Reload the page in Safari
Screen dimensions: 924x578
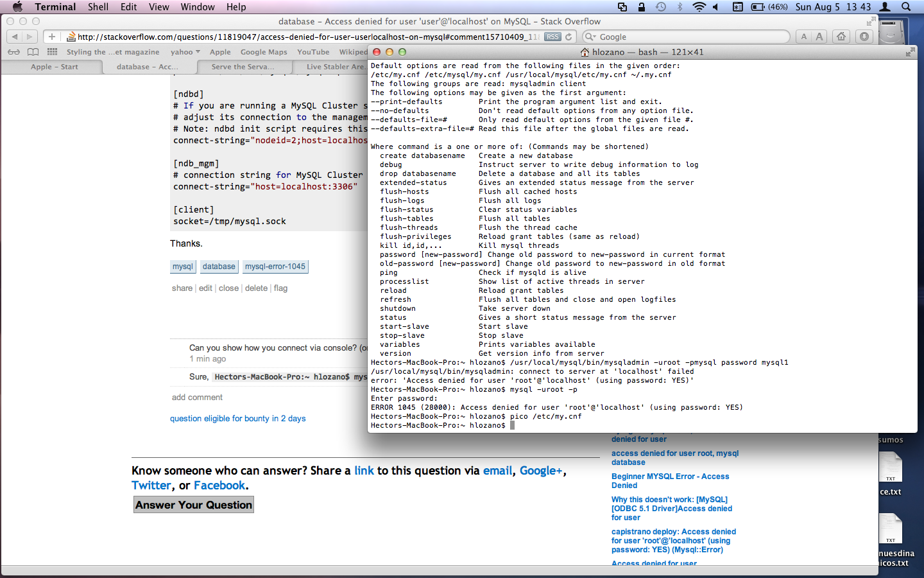(x=569, y=37)
